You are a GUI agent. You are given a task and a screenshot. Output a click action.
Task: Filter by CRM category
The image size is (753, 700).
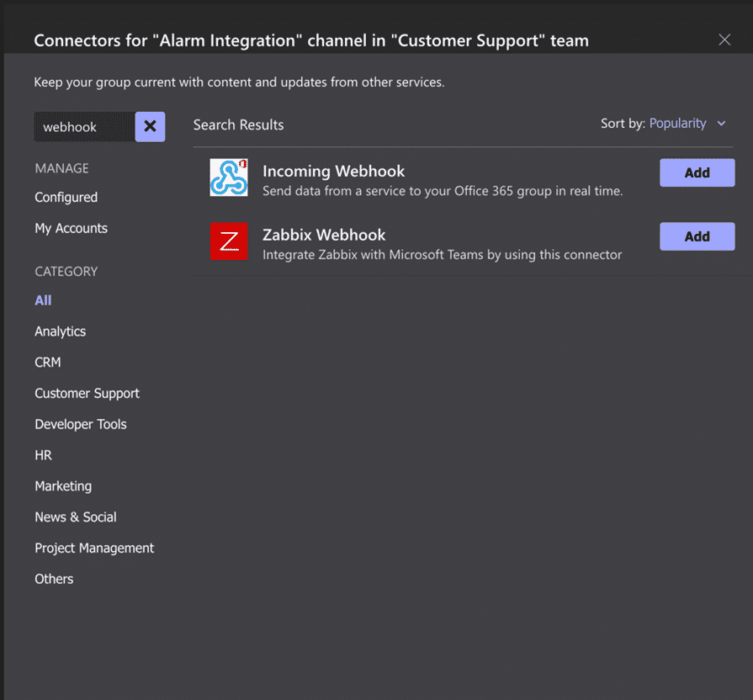(x=48, y=362)
